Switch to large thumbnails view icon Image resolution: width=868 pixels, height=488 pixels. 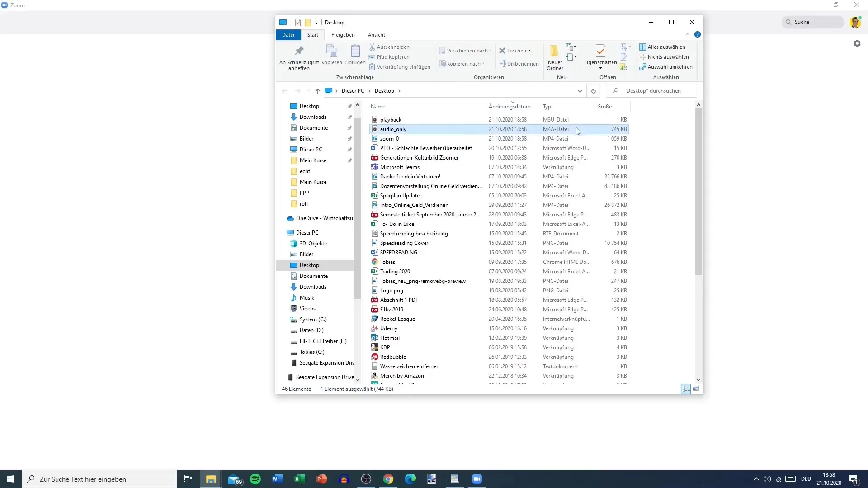point(696,389)
